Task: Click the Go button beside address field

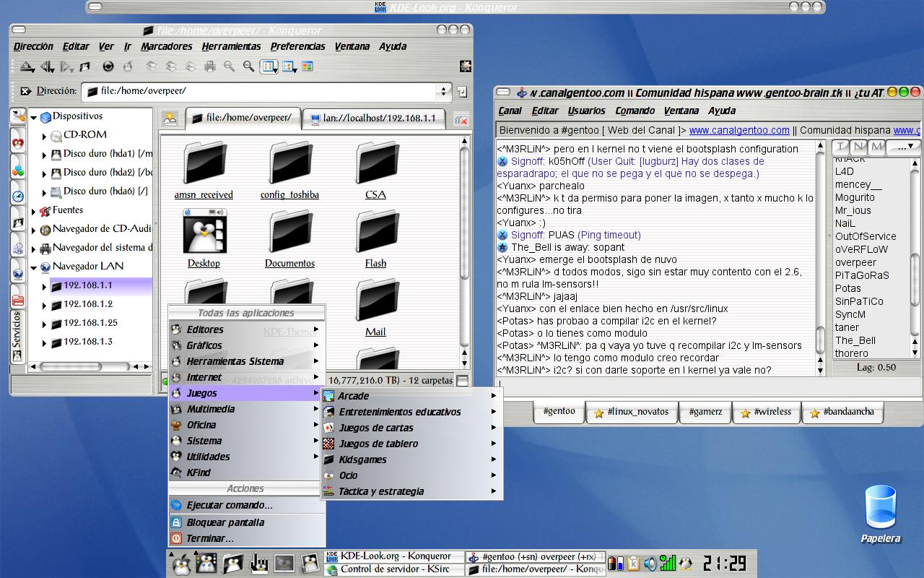Action: coord(461,92)
